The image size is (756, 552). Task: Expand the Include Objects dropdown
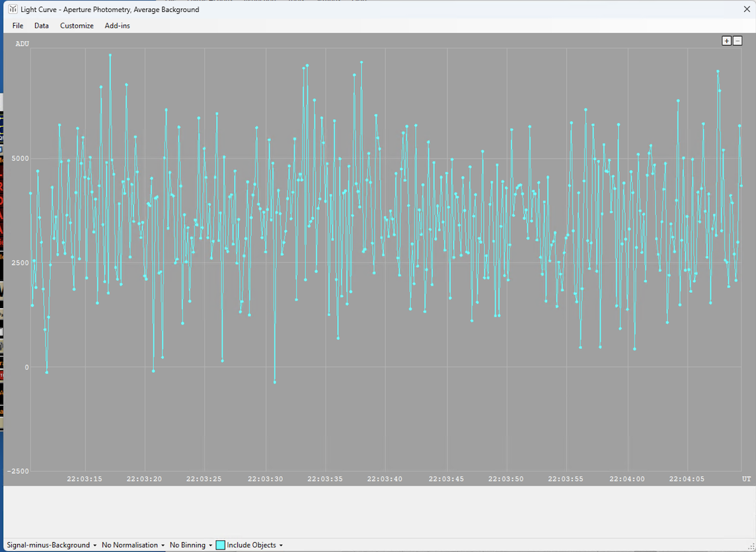tap(249, 545)
